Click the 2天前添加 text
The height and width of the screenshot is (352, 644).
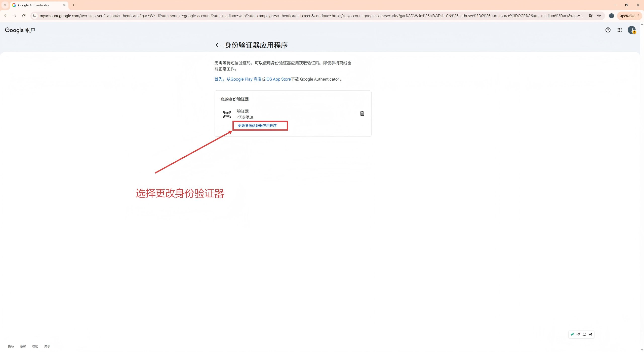point(245,117)
